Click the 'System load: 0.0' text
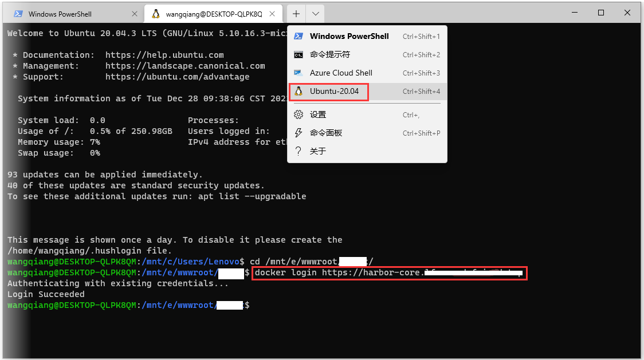The height and width of the screenshot is (360, 644). 61,120
